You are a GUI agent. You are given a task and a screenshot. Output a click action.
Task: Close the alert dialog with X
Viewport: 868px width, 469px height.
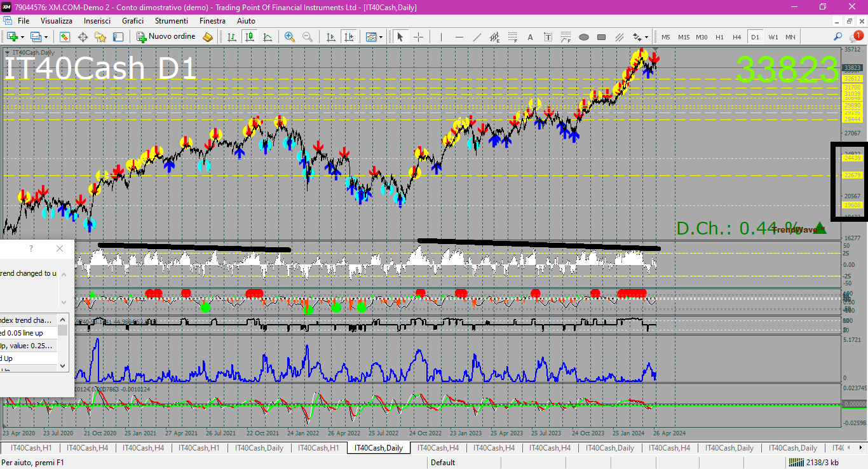coord(60,248)
